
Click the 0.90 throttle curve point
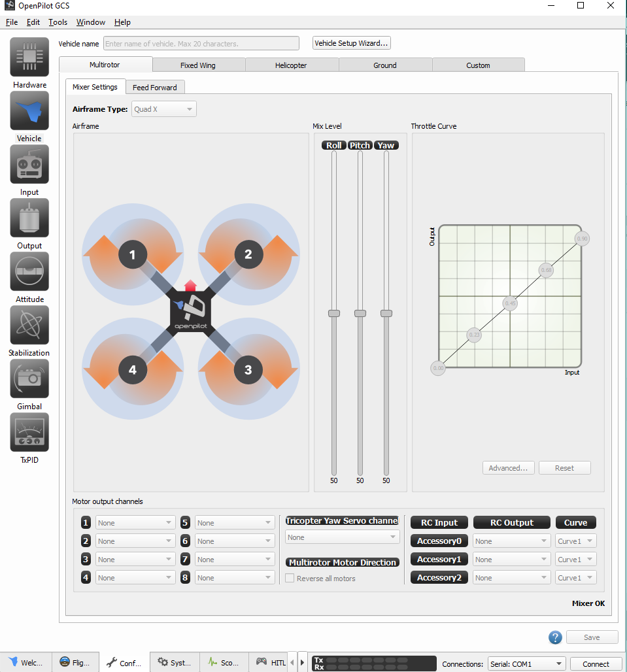tap(582, 239)
